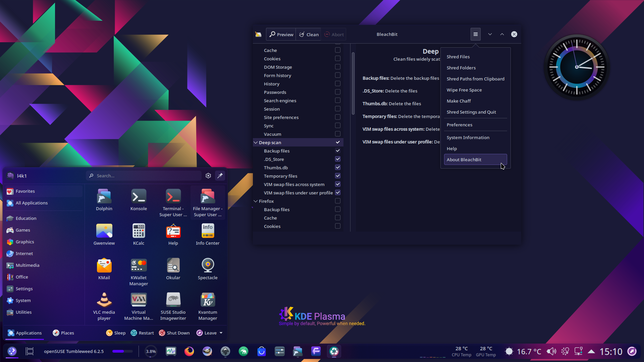Click the launcher Search field

(144, 176)
